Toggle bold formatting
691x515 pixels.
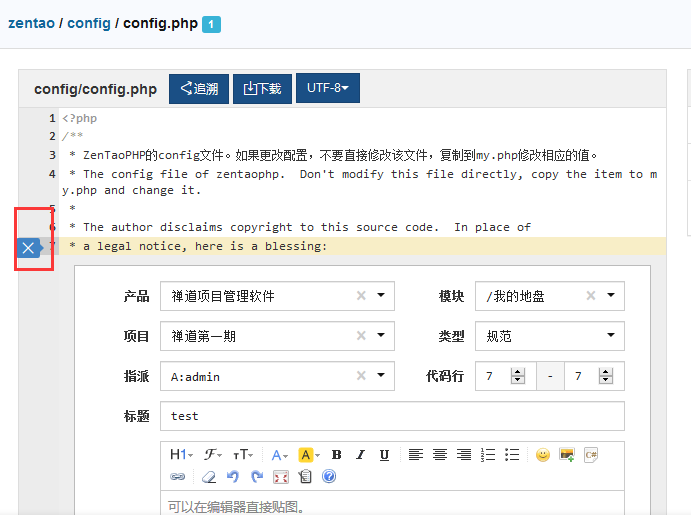coord(337,455)
